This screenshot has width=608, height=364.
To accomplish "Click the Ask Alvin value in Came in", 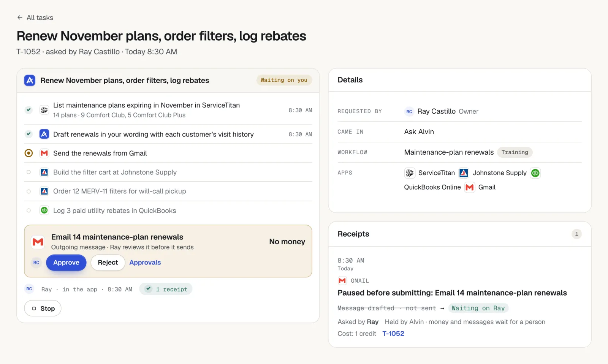I will point(419,132).
